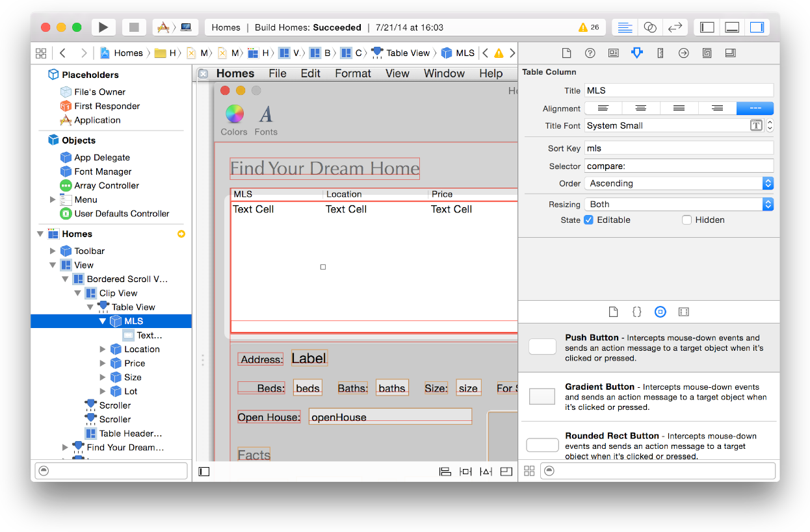Disable the Editable state checkbox
The width and height of the screenshot is (810, 532).
tap(588, 220)
